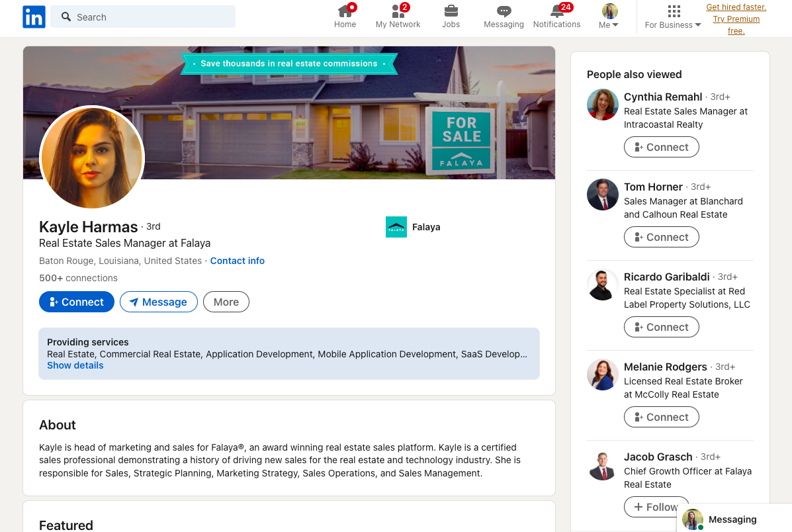The image size is (792, 532).
Task: View 500+ connections
Action: click(78, 278)
